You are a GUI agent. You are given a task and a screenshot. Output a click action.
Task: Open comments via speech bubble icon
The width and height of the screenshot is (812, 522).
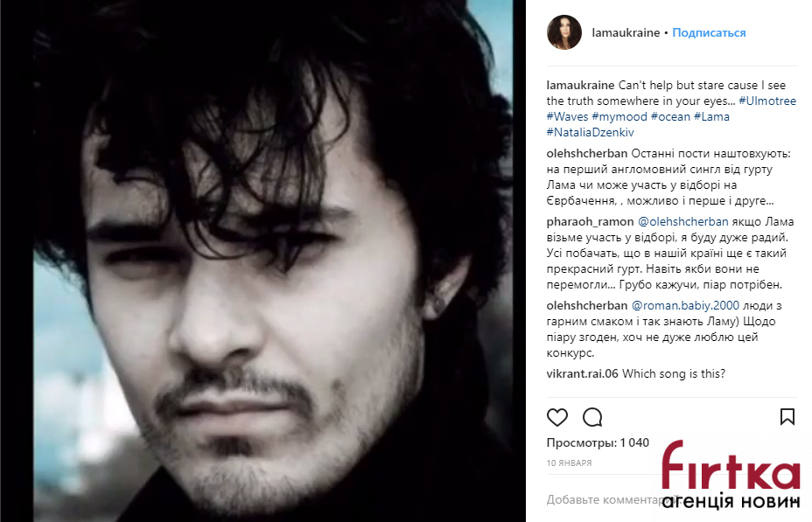592,417
